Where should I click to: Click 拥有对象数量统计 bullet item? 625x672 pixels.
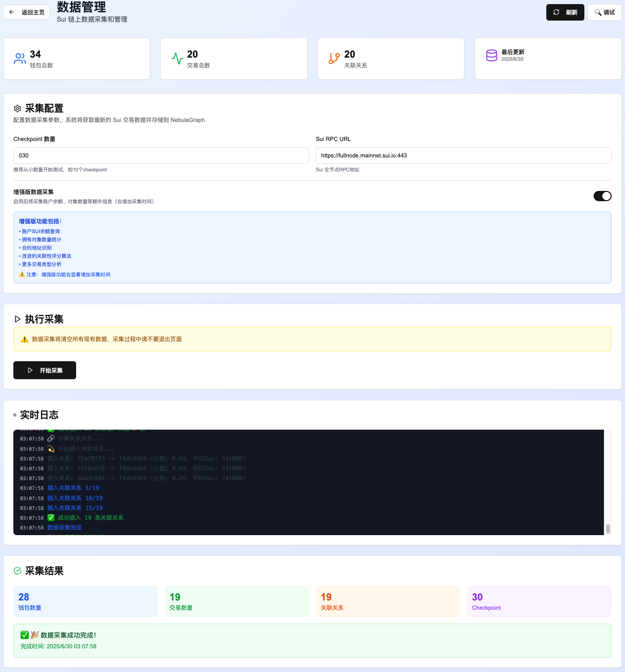click(x=40, y=240)
